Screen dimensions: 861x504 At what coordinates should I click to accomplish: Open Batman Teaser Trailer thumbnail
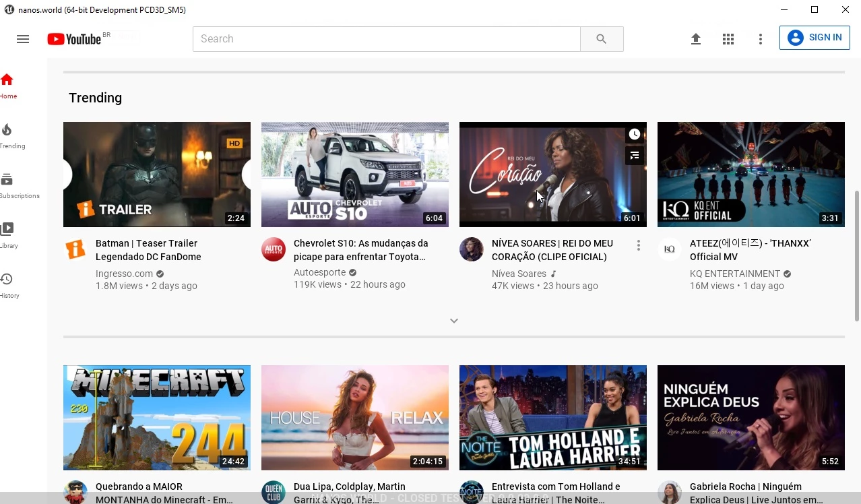coord(157,175)
